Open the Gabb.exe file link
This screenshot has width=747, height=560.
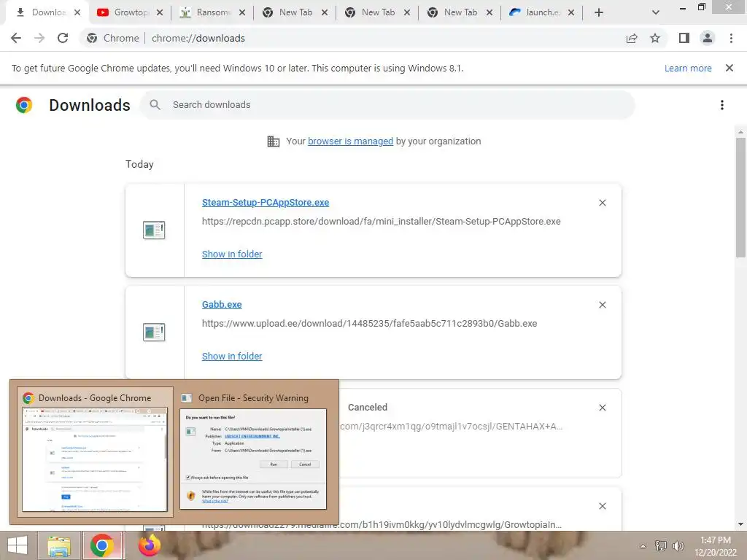coord(222,305)
